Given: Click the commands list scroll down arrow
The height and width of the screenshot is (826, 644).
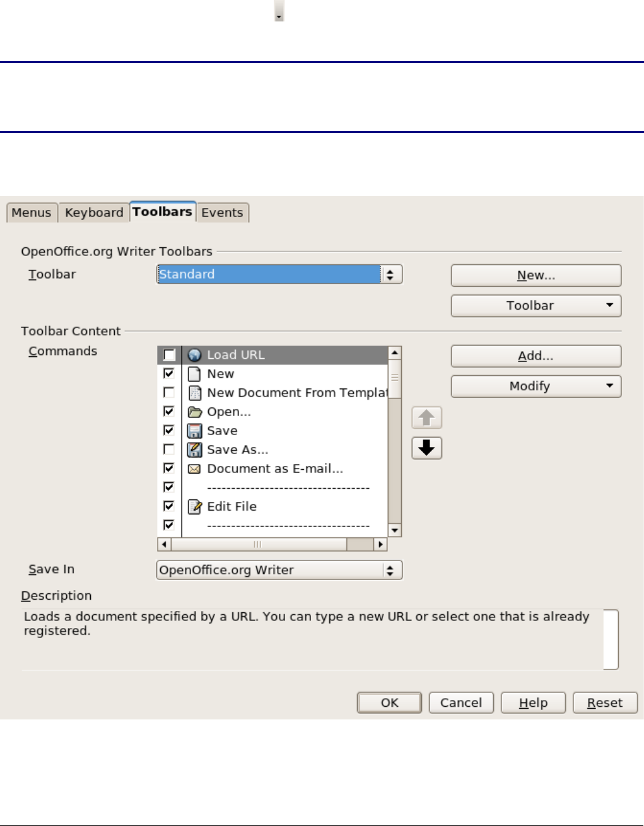Looking at the screenshot, I should pos(395,530).
